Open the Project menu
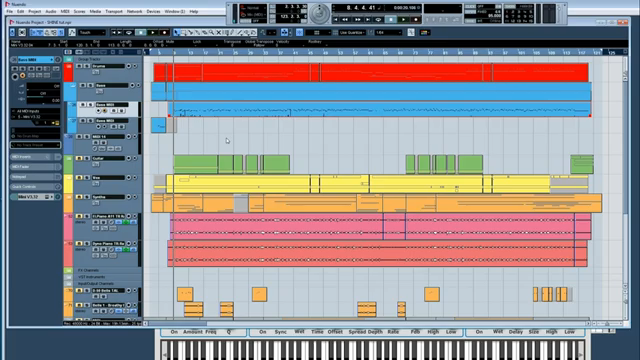The height and width of the screenshot is (360, 640). (x=35, y=12)
